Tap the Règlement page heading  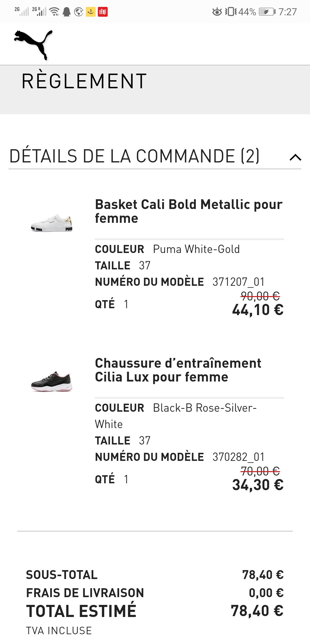click(x=84, y=81)
